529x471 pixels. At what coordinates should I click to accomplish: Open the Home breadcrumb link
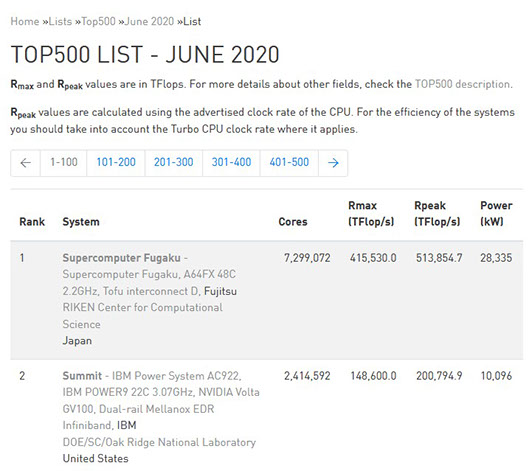pyautogui.click(x=25, y=22)
